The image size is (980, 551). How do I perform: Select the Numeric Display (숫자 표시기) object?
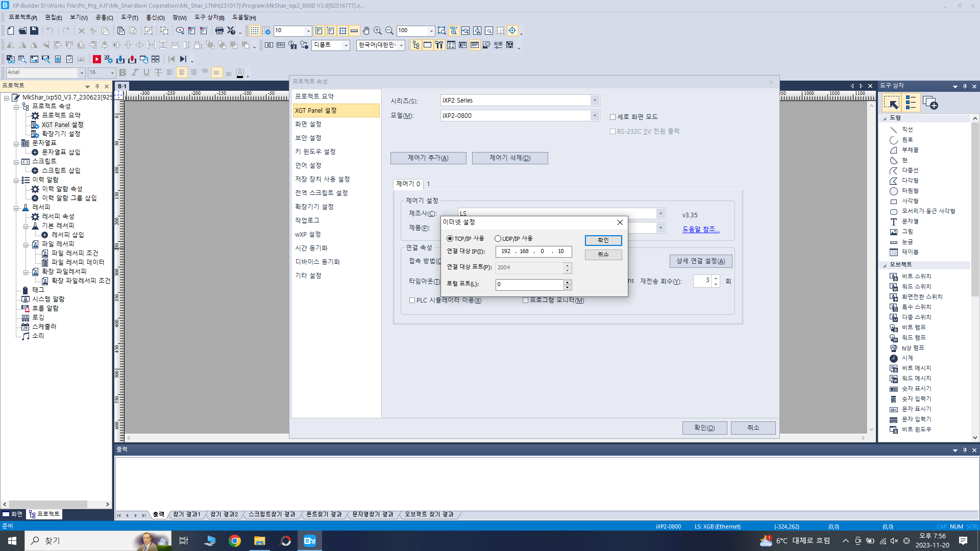[916, 389]
